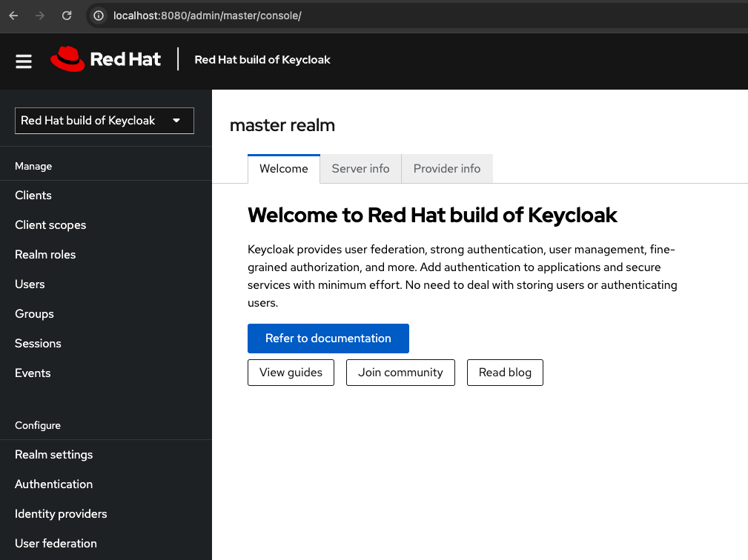748x560 pixels.
Task: Click the Red Hat build of Keycloak header text
Action: pyautogui.click(x=262, y=60)
